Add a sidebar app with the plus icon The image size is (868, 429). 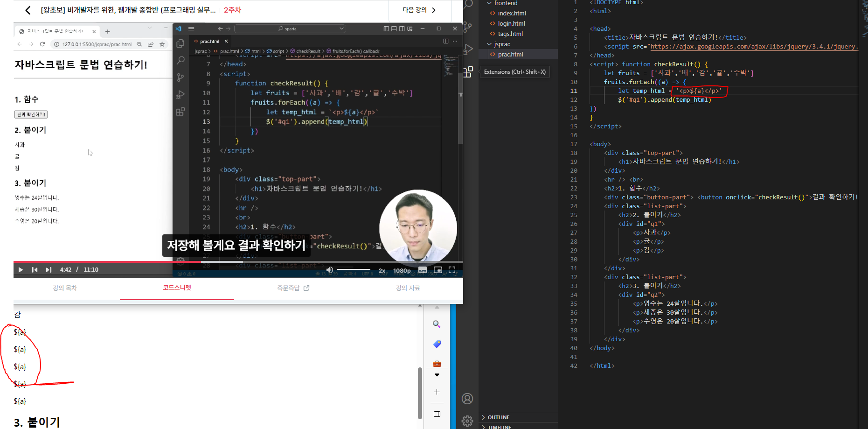click(437, 392)
